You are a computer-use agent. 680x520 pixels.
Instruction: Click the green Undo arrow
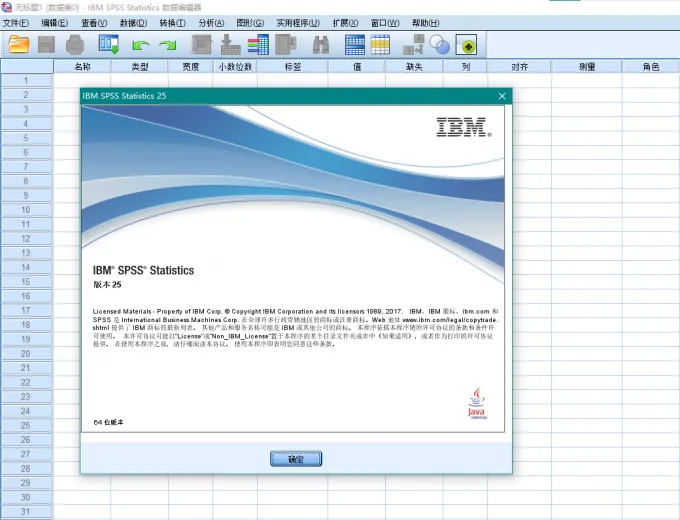point(141,45)
